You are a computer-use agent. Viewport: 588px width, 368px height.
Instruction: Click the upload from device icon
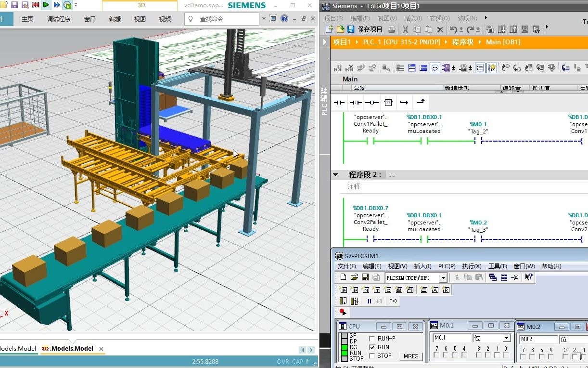pos(513,29)
